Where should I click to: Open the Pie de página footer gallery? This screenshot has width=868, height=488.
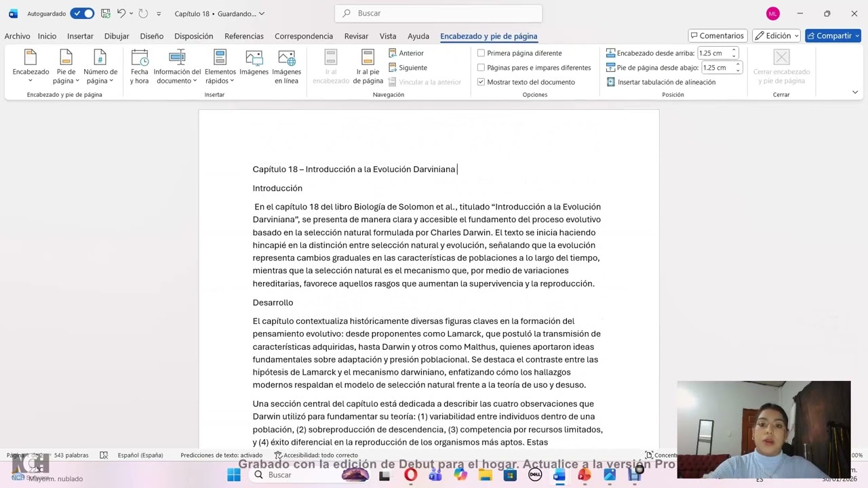coord(66,66)
